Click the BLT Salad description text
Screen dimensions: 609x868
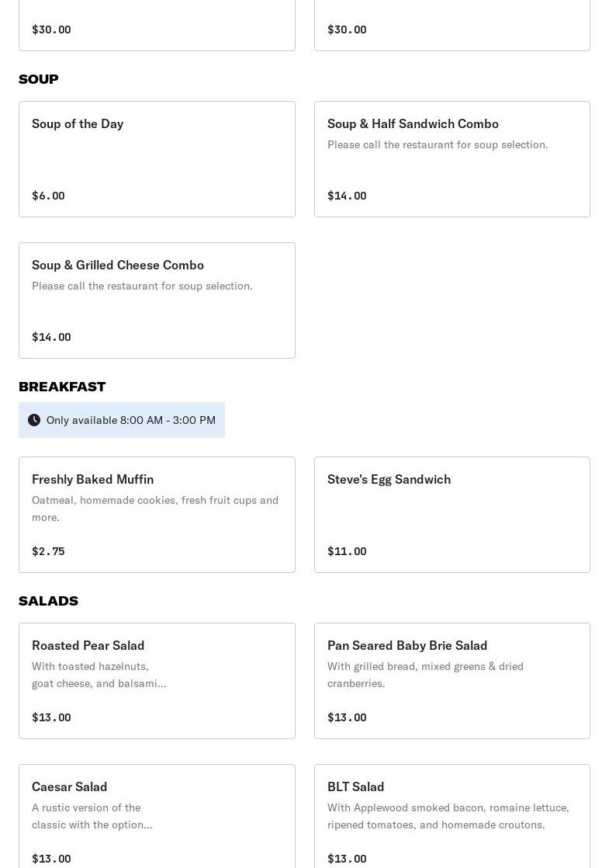448,816
